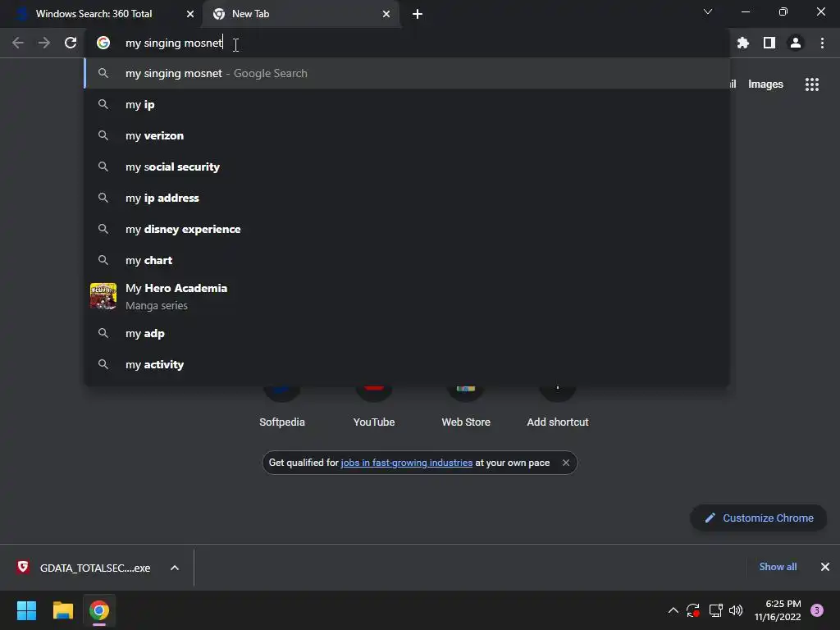Dismiss the Get qualified promo
This screenshot has width=840, height=630.
[566, 463]
